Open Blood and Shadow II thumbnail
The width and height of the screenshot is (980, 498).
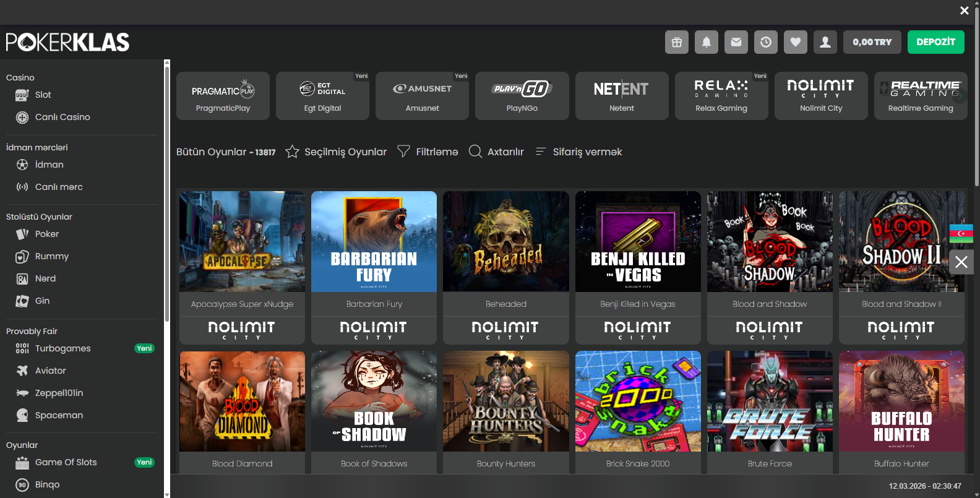[x=901, y=241]
